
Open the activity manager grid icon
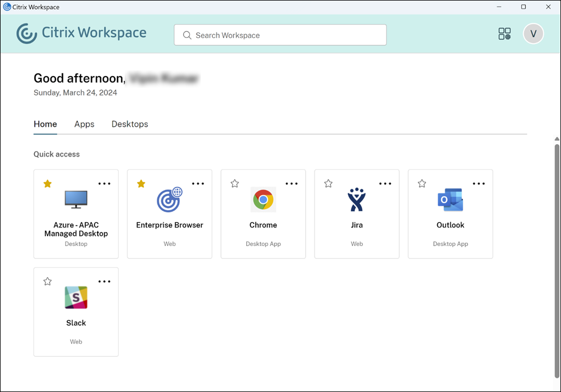click(504, 34)
